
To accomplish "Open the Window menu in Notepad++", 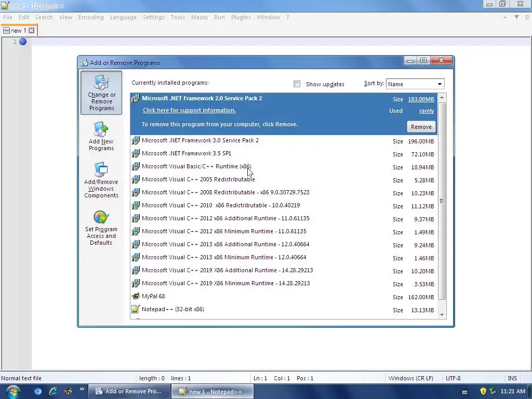I will point(269,17).
